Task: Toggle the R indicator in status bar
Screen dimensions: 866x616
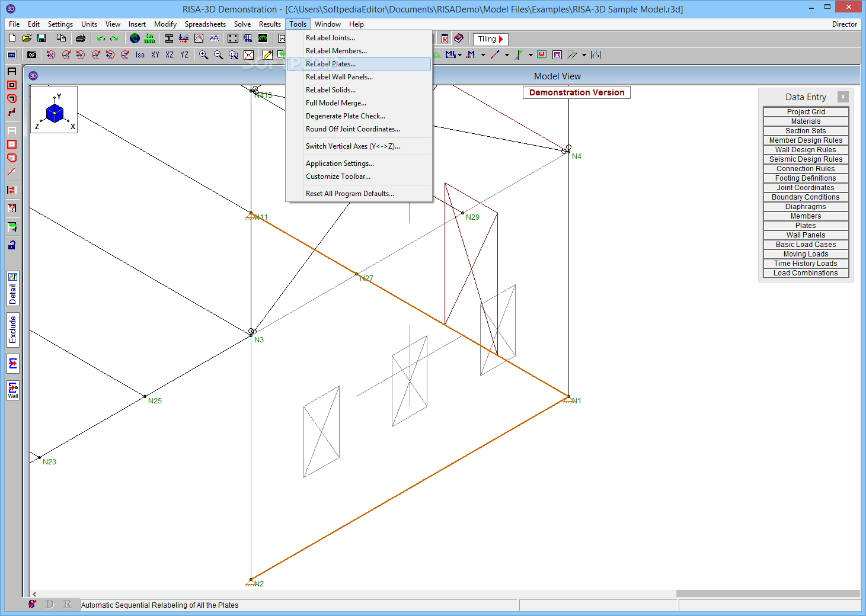Action: tap(68, 604)
